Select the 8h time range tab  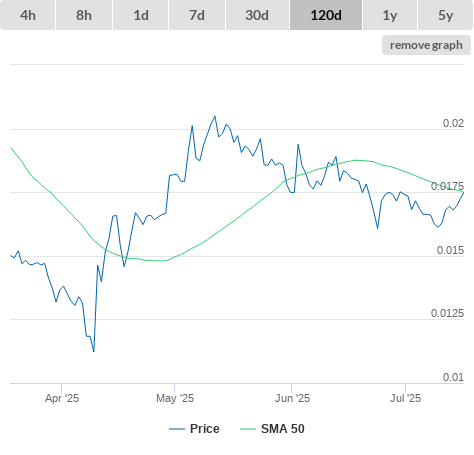pos(84,15)
